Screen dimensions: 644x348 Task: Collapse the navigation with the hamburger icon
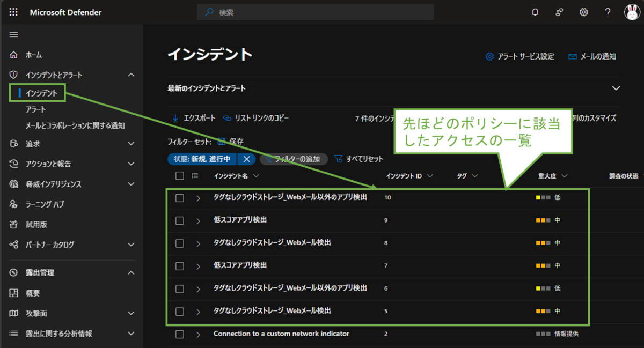point(14,35)
